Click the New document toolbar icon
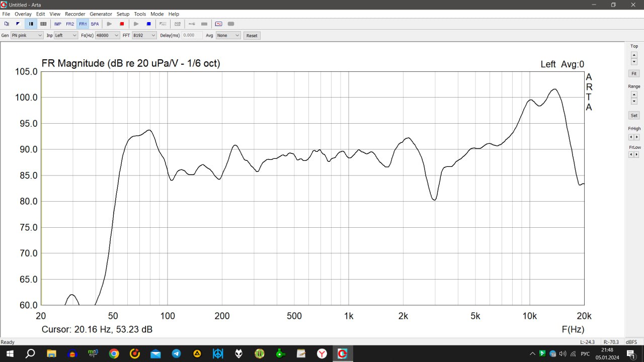Viewport: 644px width, 362px height. click(x=7, y=24)
